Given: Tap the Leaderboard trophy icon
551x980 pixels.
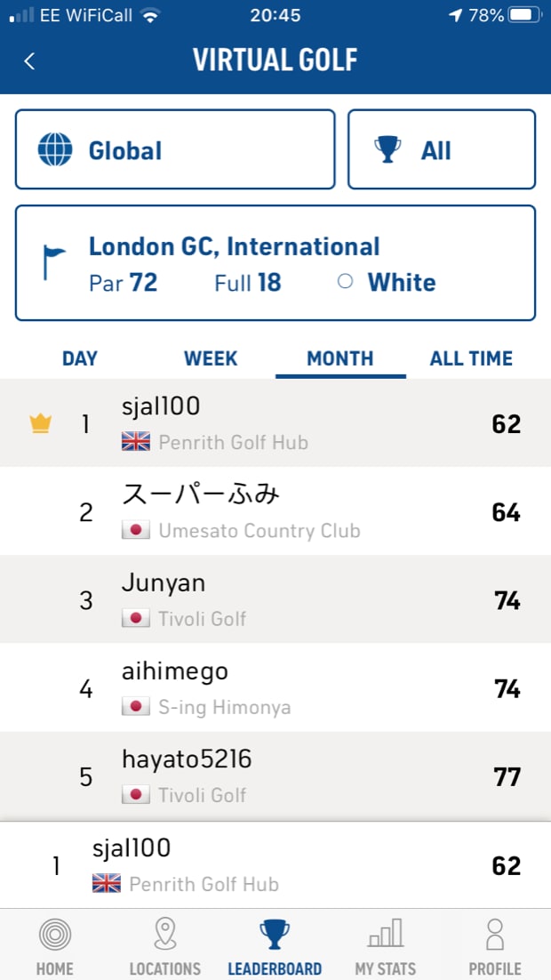Looking at the screenshot, I should (x=275, y=936).
